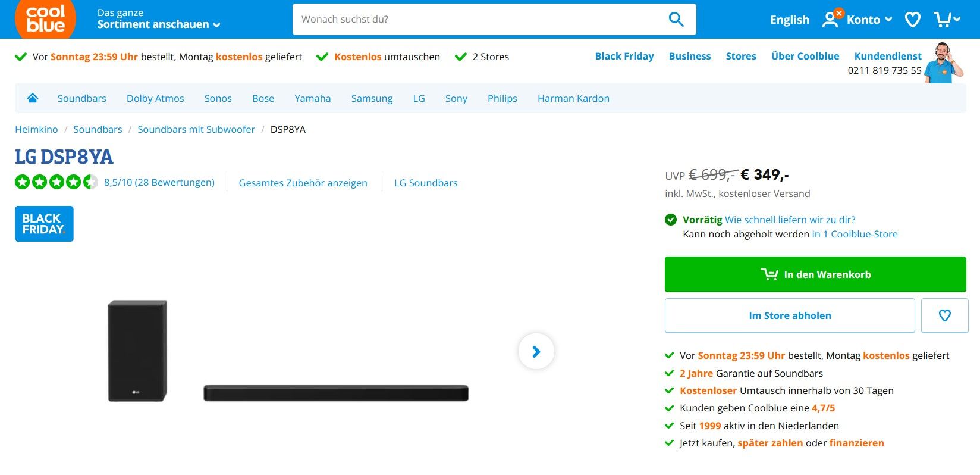
Task: Select Harman Kardon category tab
Action: click(573, 98)
